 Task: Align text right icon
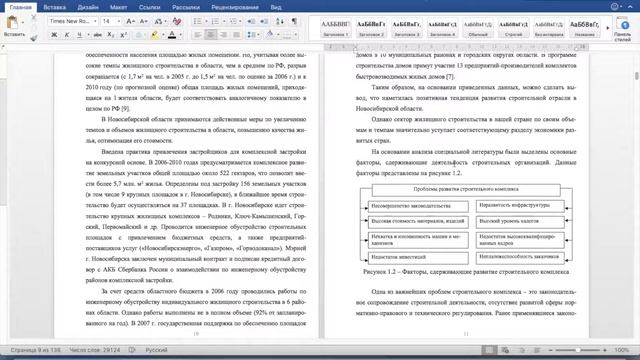click(223, 35)
